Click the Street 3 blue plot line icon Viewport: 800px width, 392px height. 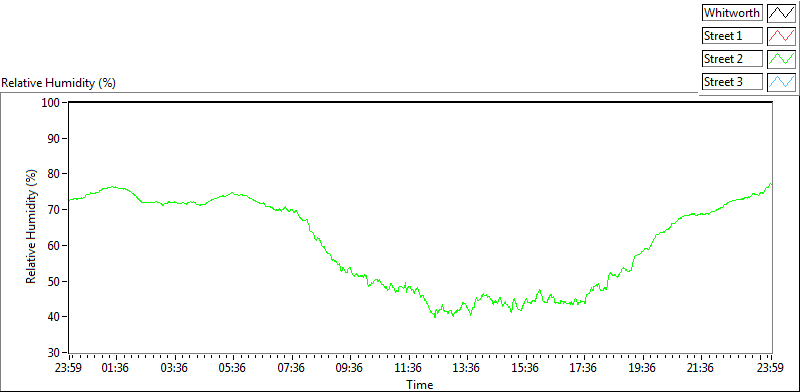tap(782, 82)
